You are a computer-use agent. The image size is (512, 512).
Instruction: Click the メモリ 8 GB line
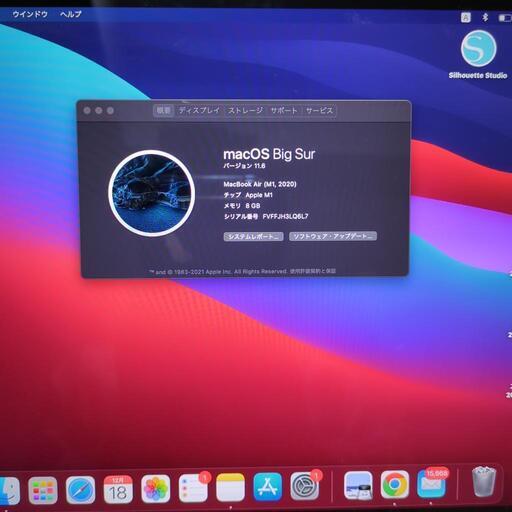[x=242, y=206]
